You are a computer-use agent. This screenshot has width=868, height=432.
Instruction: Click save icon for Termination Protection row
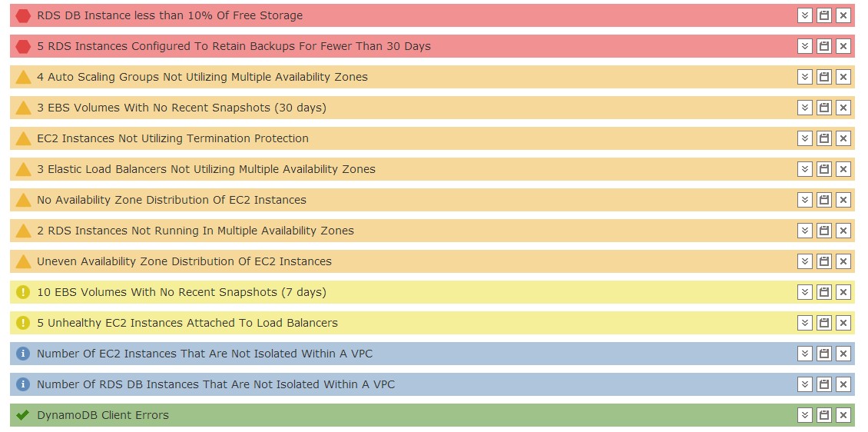click(823, 138)
